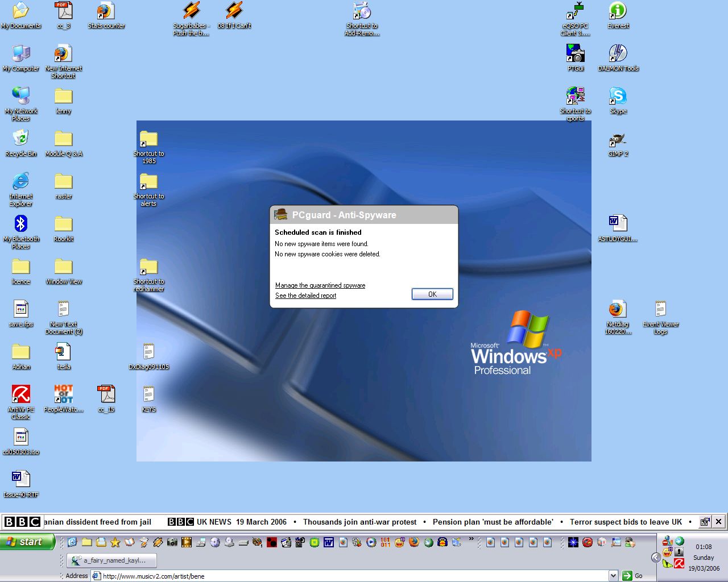The height and width of the screenshot is (582, 728).
Task: Show hidden system tray icons arrow
Action: (656, 558)
